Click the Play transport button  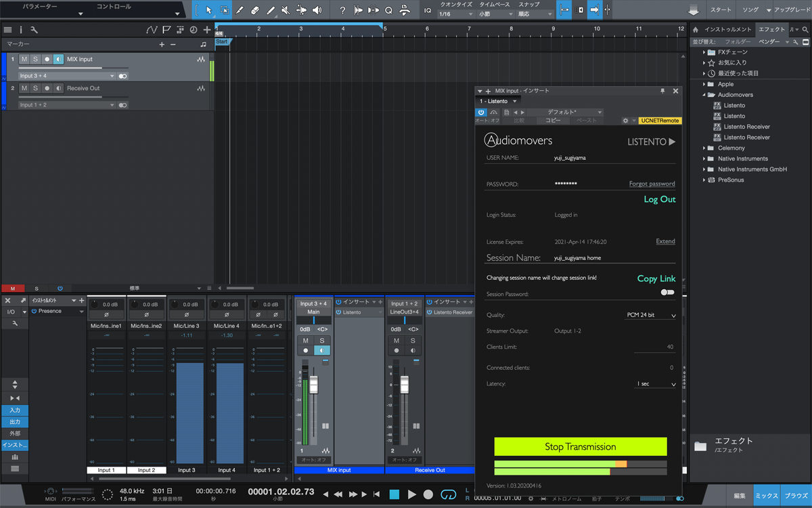pos(411,495)
